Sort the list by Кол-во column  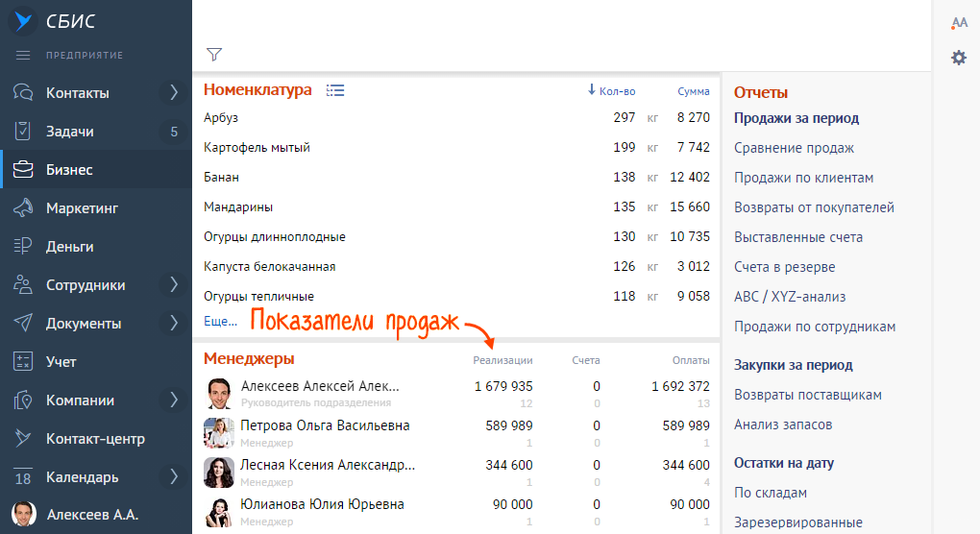[x=611, y=91]
